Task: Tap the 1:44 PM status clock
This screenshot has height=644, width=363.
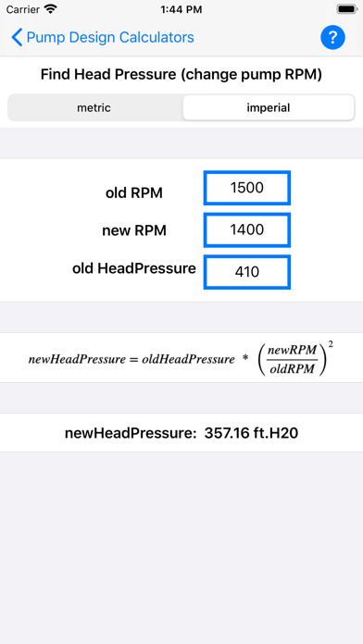Action: (181, 9)
